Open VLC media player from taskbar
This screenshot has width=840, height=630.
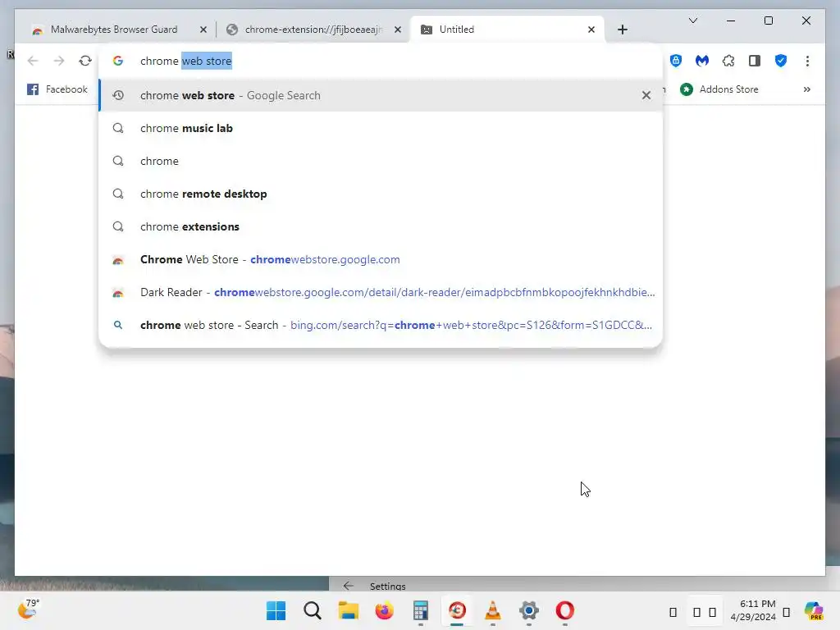point(493,610)
